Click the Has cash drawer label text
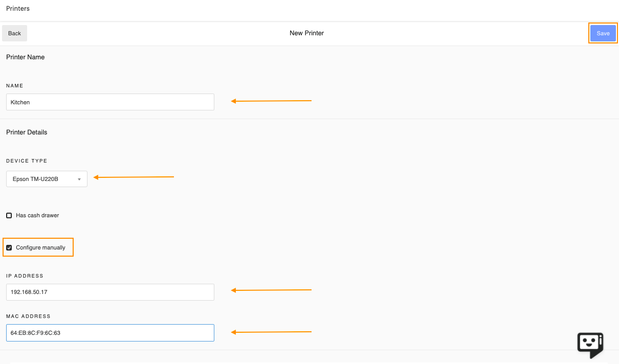This screenshot has width=619, height=364. pyautogui.click(x=37, y=216)
